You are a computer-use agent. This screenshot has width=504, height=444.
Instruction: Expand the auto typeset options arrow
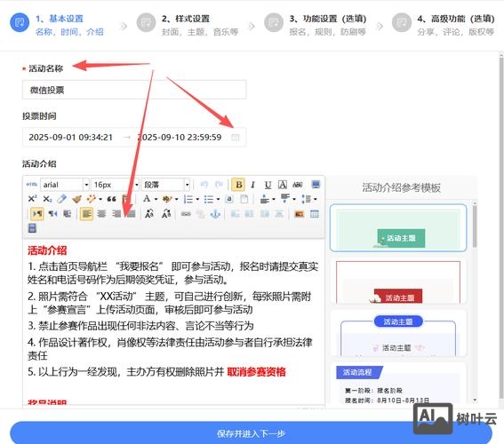pyautogui.click(x=100, y=199)
